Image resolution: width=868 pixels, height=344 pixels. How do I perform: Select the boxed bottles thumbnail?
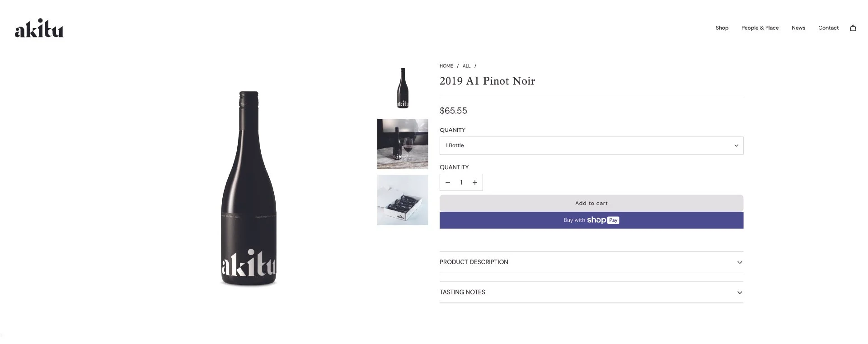coord(403,200)
